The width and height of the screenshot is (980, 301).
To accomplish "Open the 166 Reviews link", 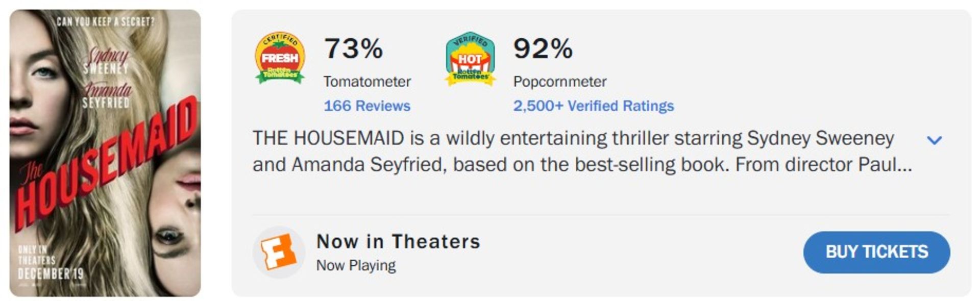I will click(x=367, y=106).
